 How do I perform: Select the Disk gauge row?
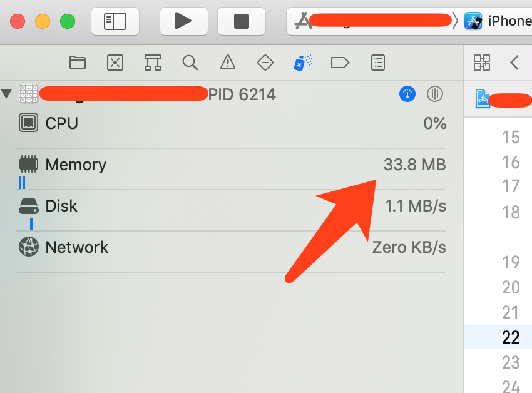(x=231, y=210)
